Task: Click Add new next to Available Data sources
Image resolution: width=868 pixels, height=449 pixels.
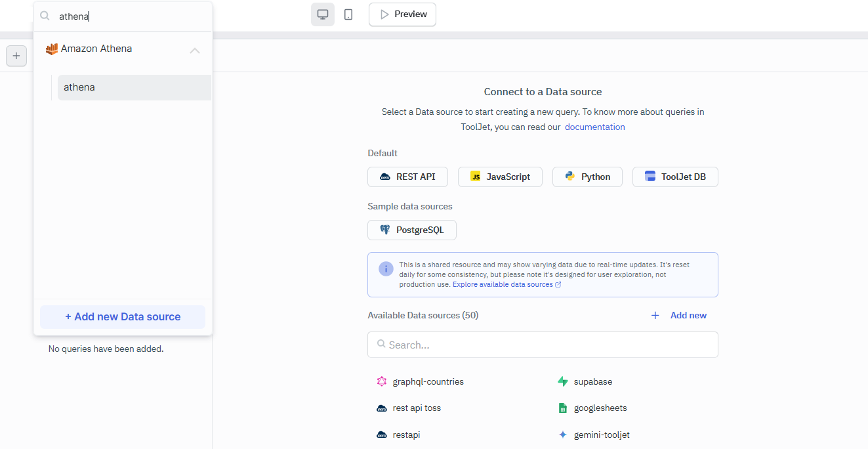Action: 679,316
